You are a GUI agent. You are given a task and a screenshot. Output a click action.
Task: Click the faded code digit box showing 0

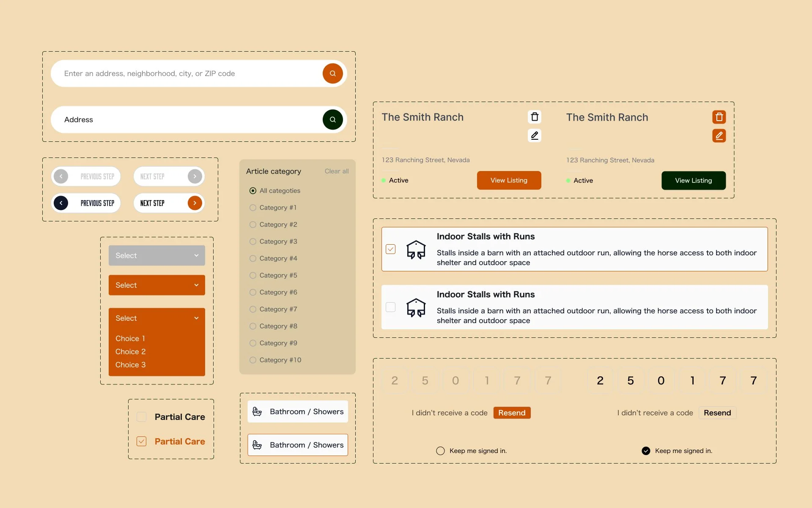(x=455, y=381)
